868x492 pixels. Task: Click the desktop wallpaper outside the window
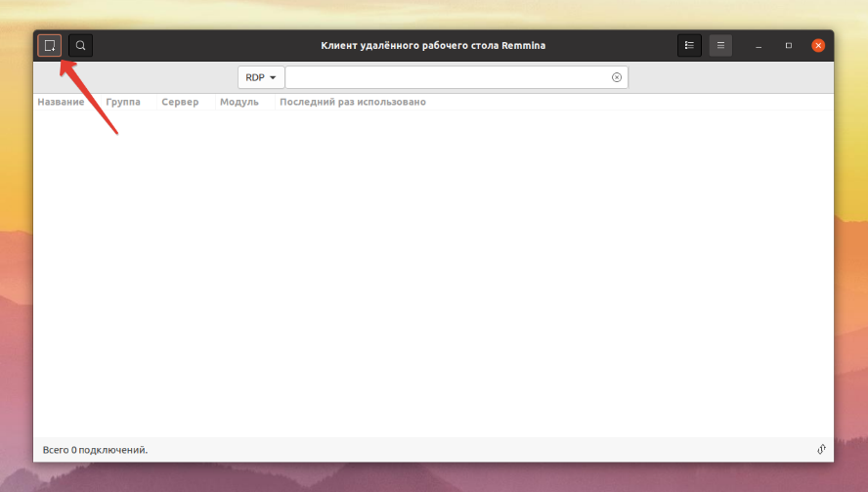click(850, 249)
